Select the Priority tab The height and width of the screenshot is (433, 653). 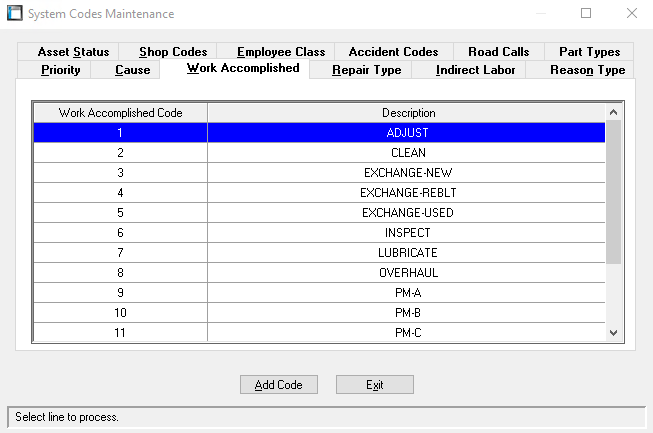pyautogui.click(x=61, y=70)
